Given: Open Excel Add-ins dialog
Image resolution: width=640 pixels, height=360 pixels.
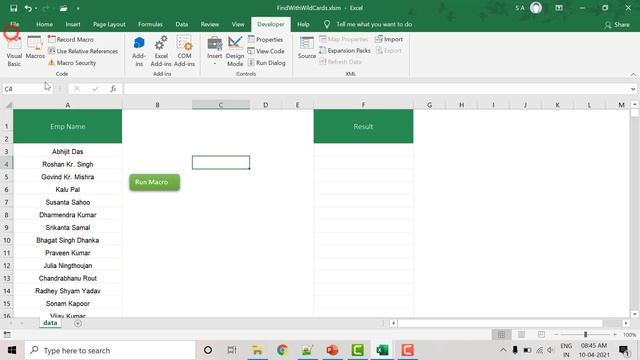Looking at the screenshot, I should (x=161, y=51).
